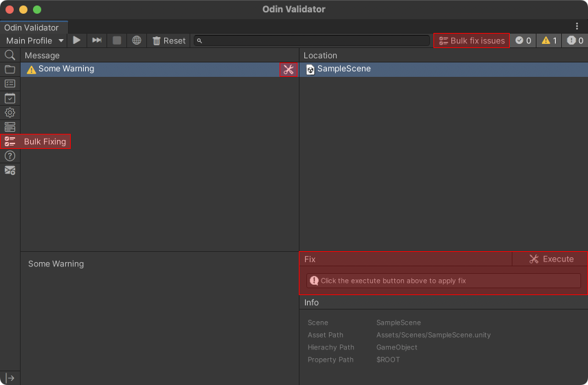Viewport: 588px width, 385px height.
Task: Open sidebar gear settings icon
Action: tap(10, 113)
